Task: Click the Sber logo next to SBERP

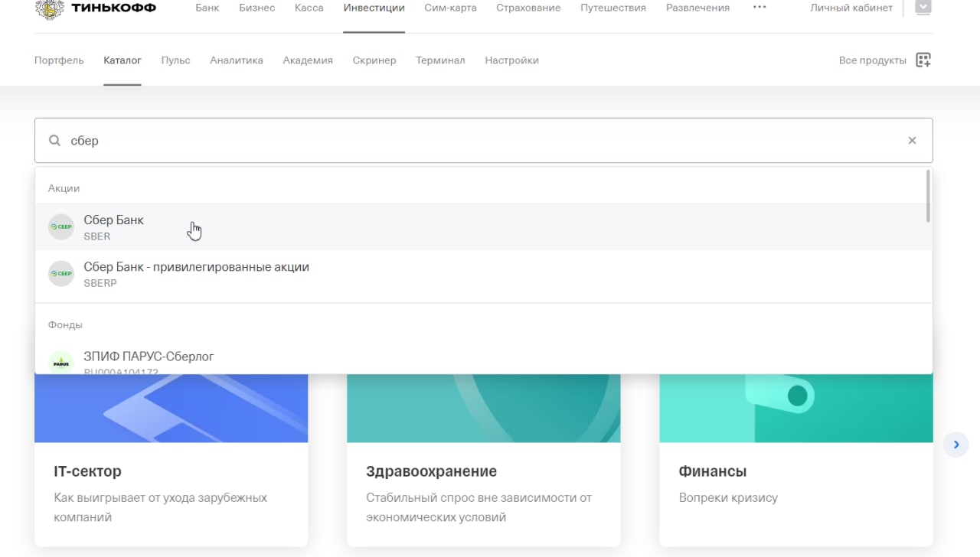Action: click(x=61, y=274)
